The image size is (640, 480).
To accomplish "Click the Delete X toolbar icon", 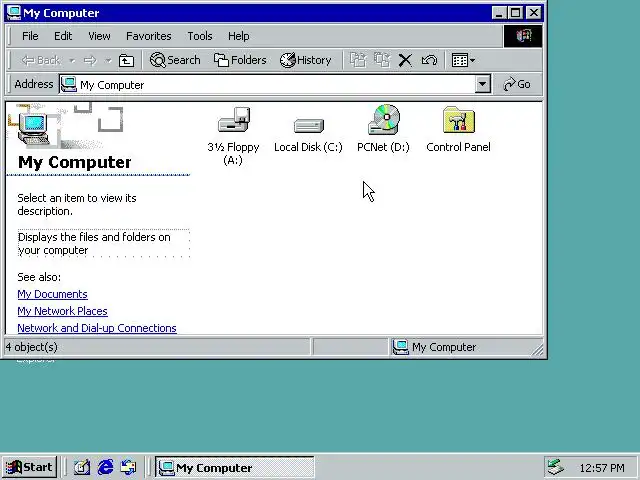I will [405, 60].
